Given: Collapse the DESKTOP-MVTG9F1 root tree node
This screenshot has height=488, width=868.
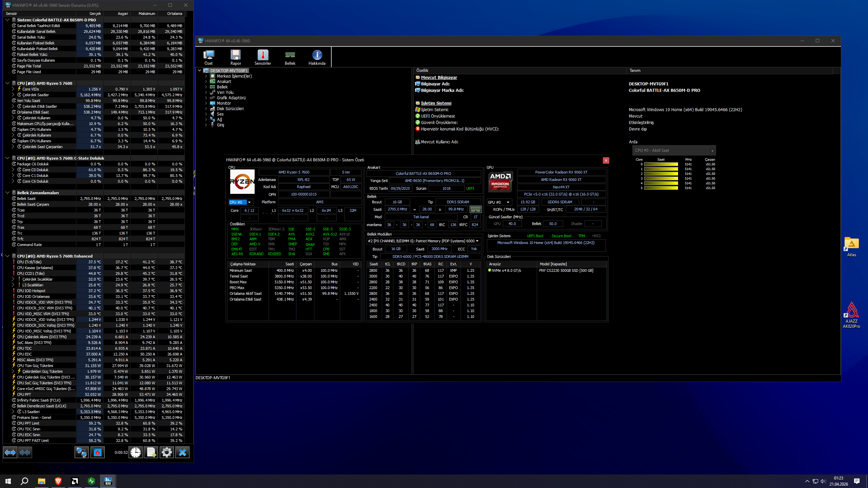Looking at the screenshot, I should pos(200,70).
